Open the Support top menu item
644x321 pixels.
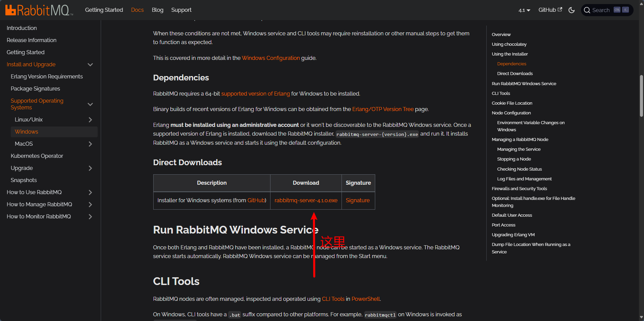[x=181, y=10]
